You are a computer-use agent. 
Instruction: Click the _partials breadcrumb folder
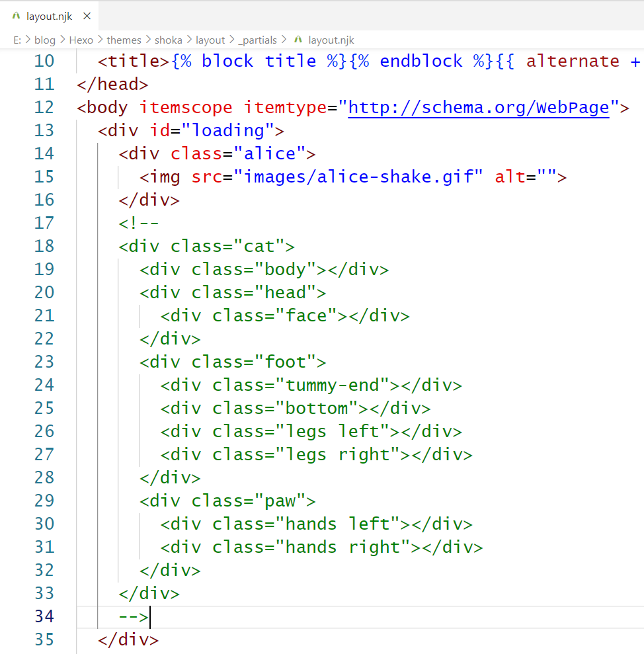pos(259,40)
